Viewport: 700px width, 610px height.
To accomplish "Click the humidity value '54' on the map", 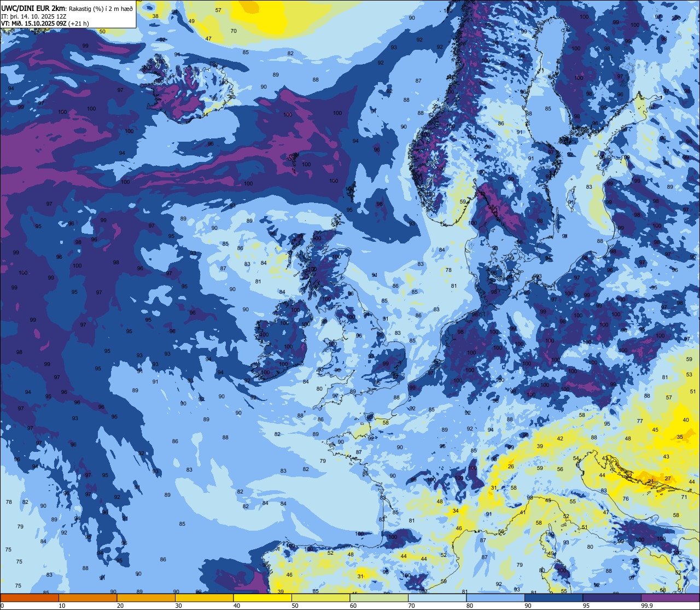I will pos(576,458).
